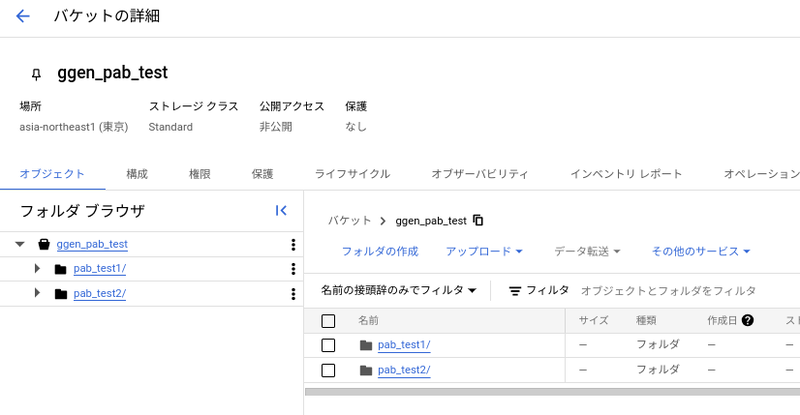Screen dimensions: 800x415
Task: Click the 名前 column header
Action: (x=368, y=320)
